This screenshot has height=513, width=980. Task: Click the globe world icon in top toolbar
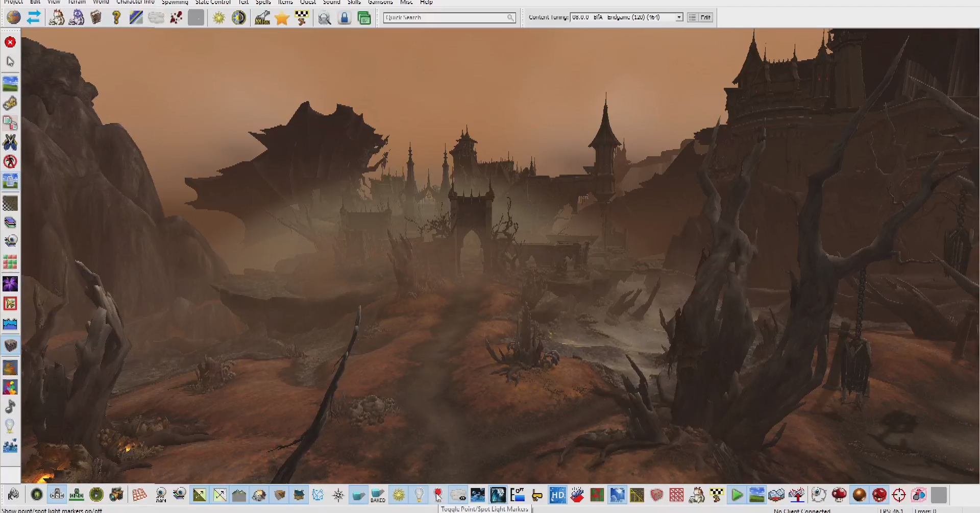[x=13, y=17]
